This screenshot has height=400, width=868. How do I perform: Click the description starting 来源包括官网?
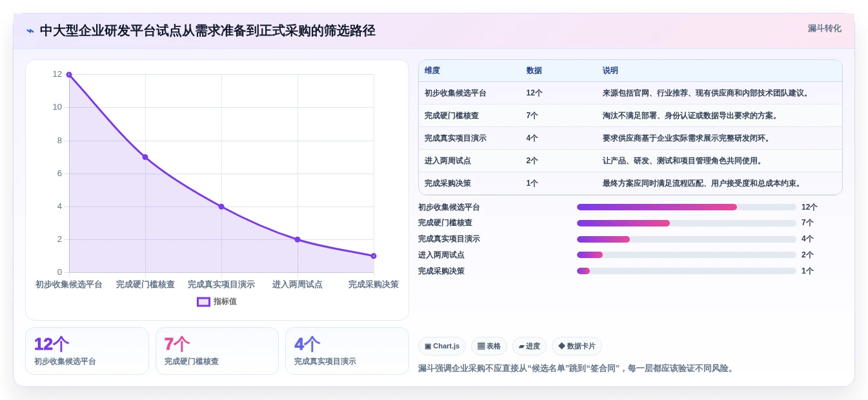pos(706,93)
